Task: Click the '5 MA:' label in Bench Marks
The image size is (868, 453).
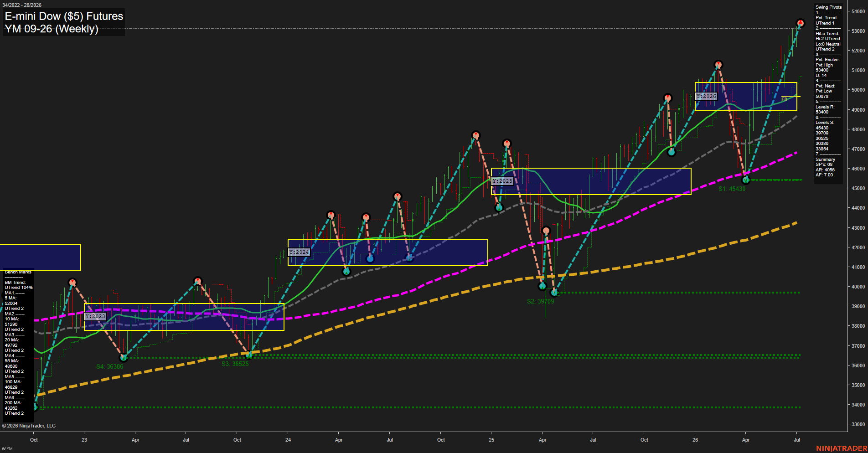Action: pyautogui.click(x=10, y=298)
